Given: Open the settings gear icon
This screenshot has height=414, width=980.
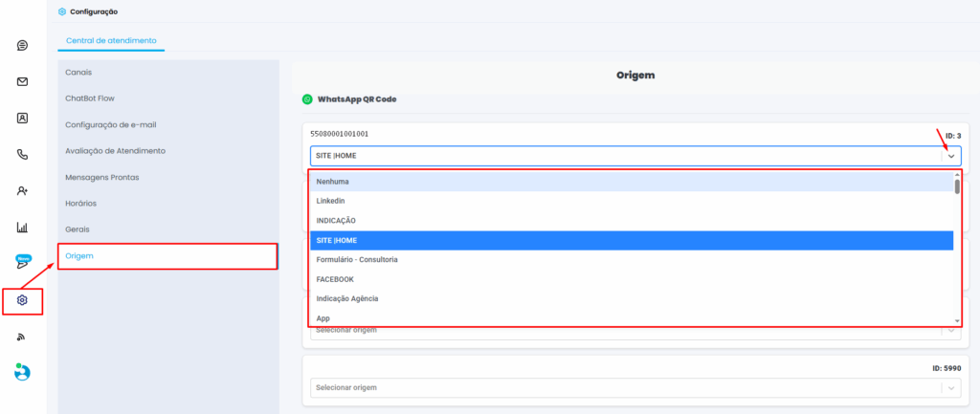Looking at the screenshot, I should (x=22, y=300).
